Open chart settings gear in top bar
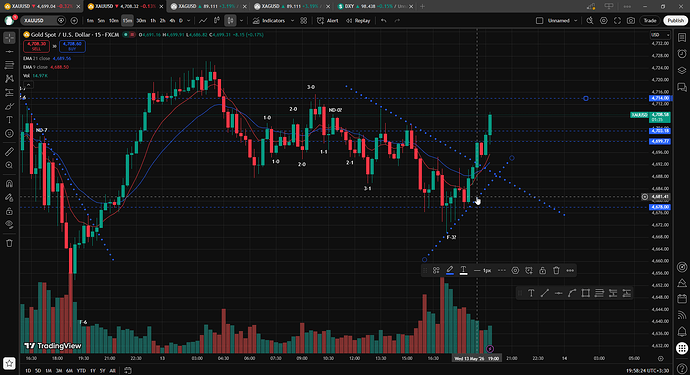 (604, 21)
